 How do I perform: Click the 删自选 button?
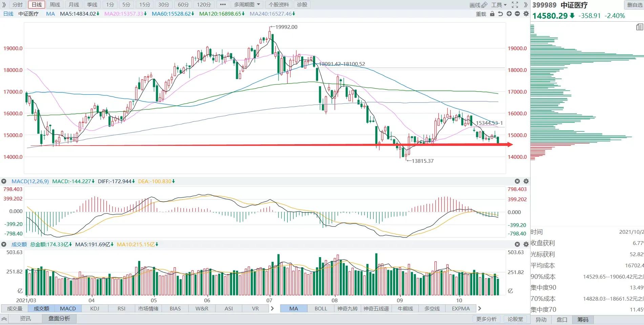pyautogui.click(x=634, y=5)
